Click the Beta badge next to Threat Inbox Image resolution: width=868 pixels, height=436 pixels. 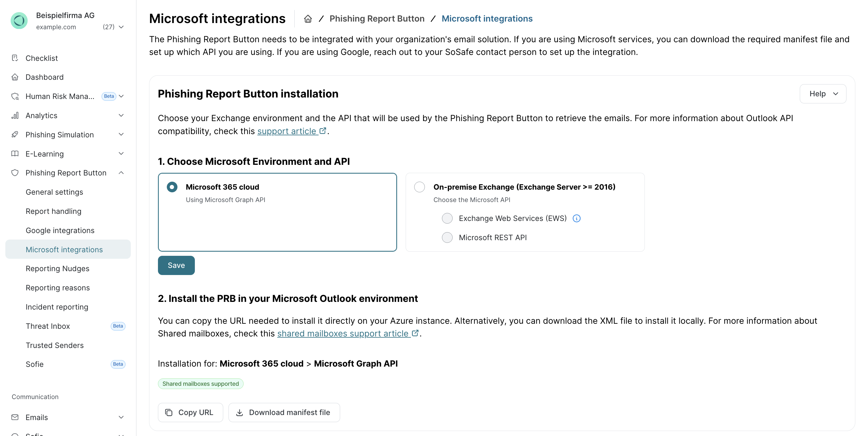tap(118, 326)
